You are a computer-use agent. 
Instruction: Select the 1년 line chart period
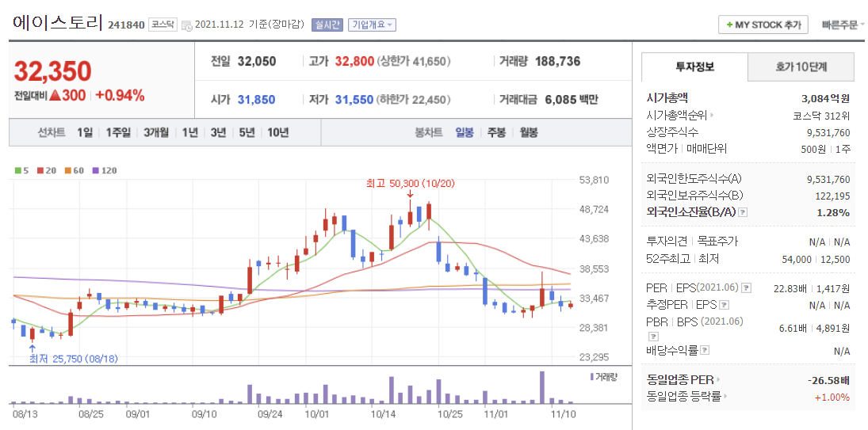(x=189, y=133)
